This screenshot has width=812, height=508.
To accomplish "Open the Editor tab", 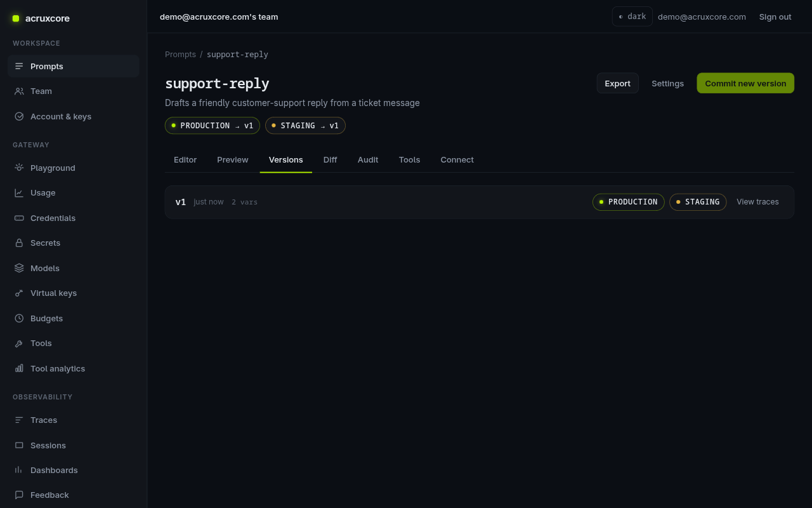I will click(185, 159).
